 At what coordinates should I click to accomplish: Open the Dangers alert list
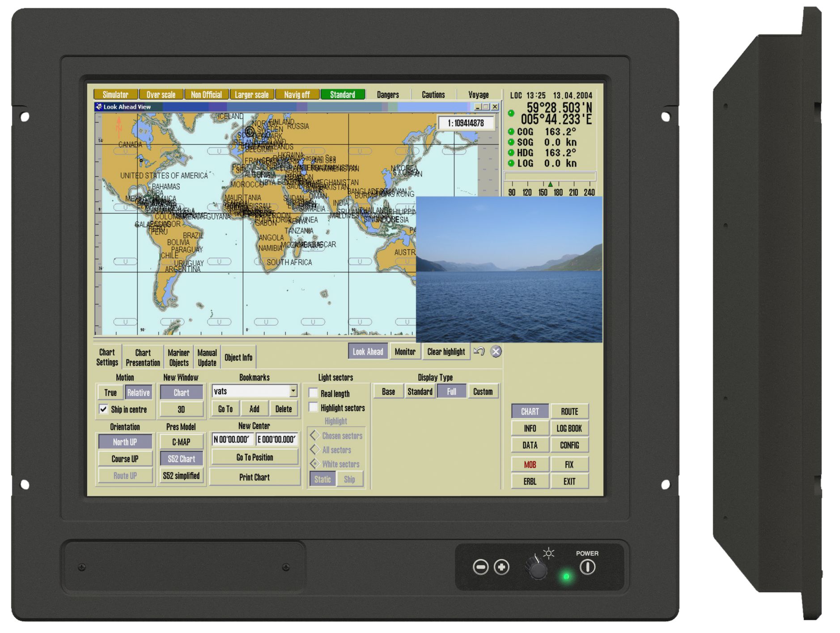[387, 95]
